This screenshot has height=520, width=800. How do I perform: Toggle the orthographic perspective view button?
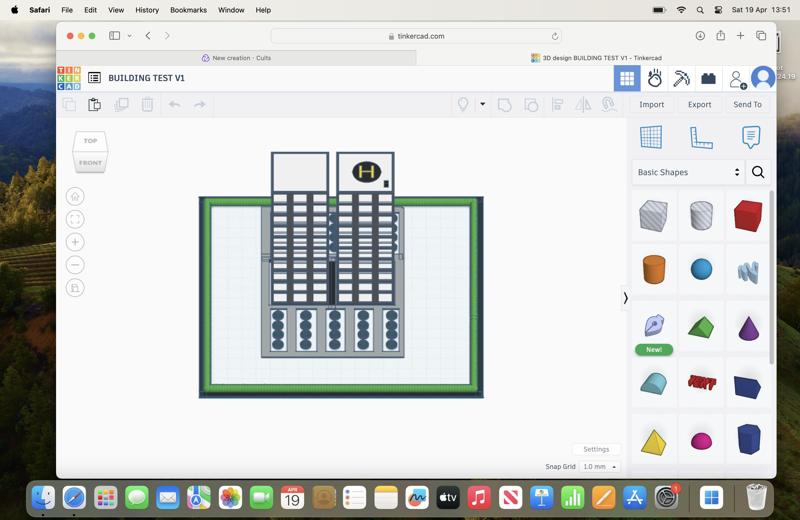coord(75,288)
